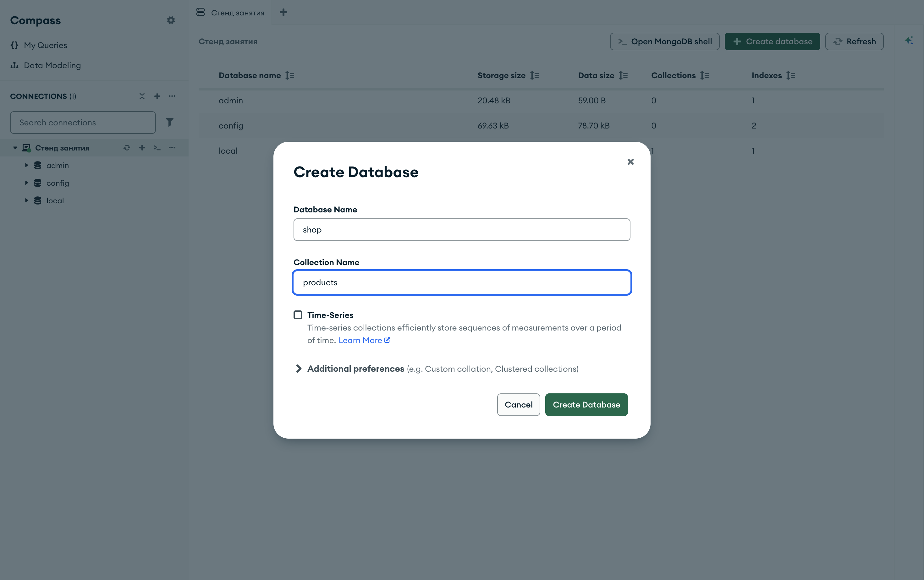Open config row in databases table
The image size is (924, 580).
(x=541, y=126)
